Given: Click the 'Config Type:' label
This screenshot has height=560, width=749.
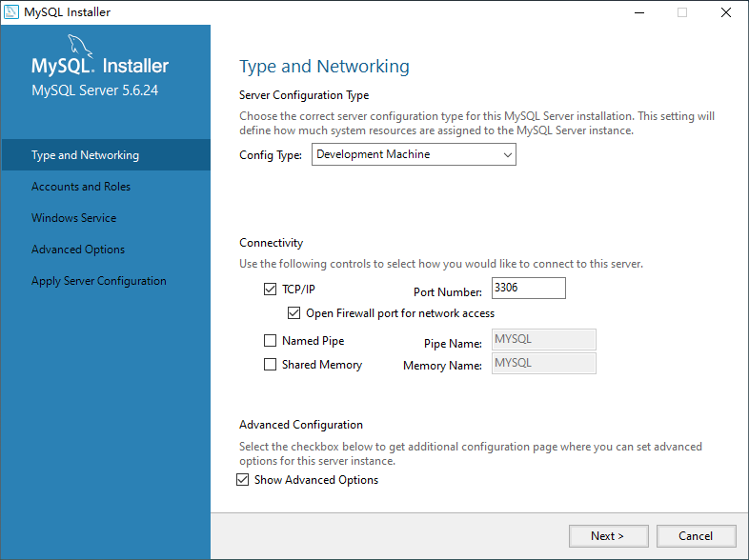Looking at the screenshot, I should pyautogui.click(x=271, y=155).
